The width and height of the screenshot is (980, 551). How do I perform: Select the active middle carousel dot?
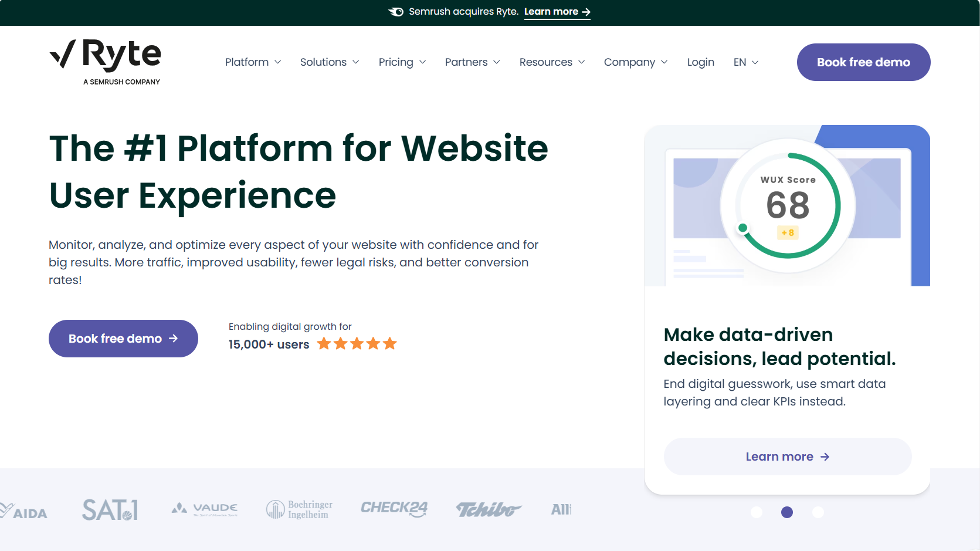[787, 512]
